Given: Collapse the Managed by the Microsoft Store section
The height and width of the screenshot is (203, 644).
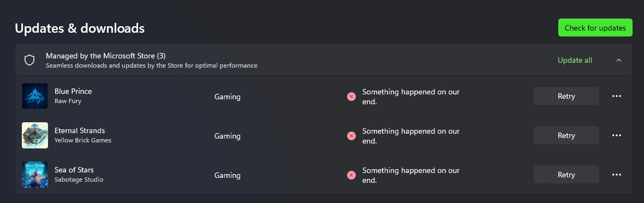Looking at the screenshot, I should click(x=619, y=61).
